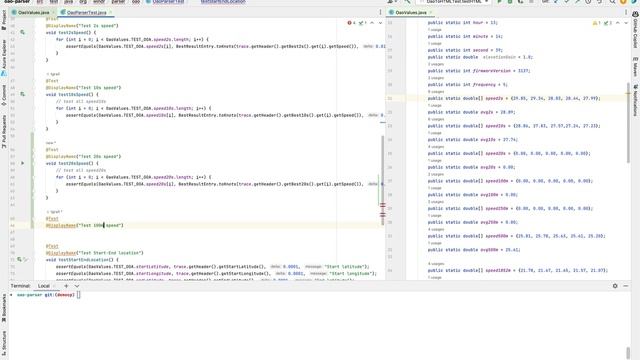Open the run configuration dropdown

point(454,2)
